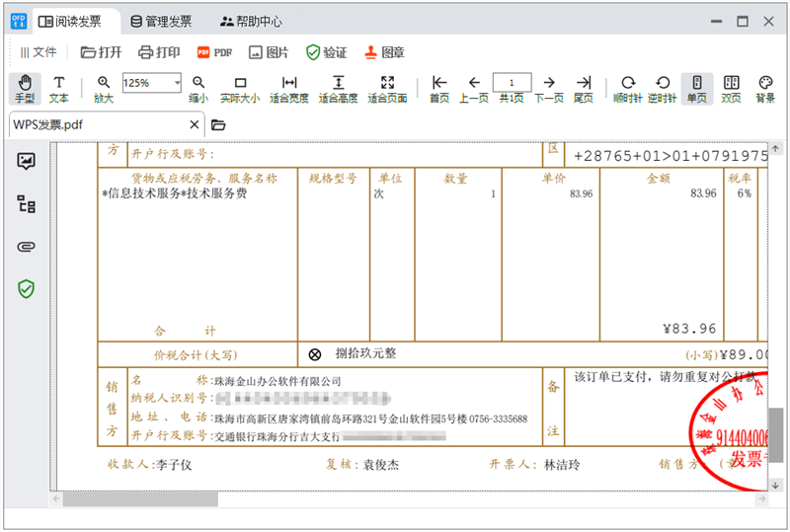Screen dimensions: 790x532
Task: Click payee name 李子仪
Action: pyautogui.click(x=174, y=465)
